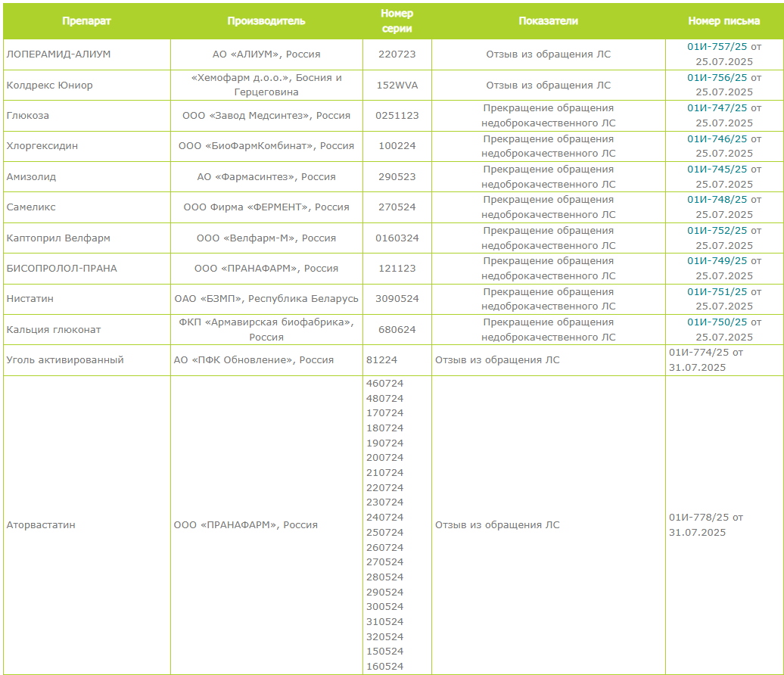Click Аторвастатин series number 460724

(x=384, y=384)
